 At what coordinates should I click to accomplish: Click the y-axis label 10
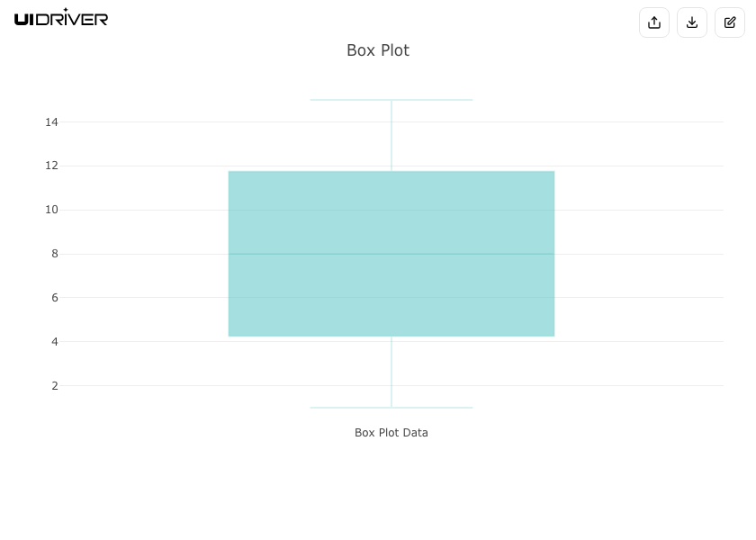(51, 210)
